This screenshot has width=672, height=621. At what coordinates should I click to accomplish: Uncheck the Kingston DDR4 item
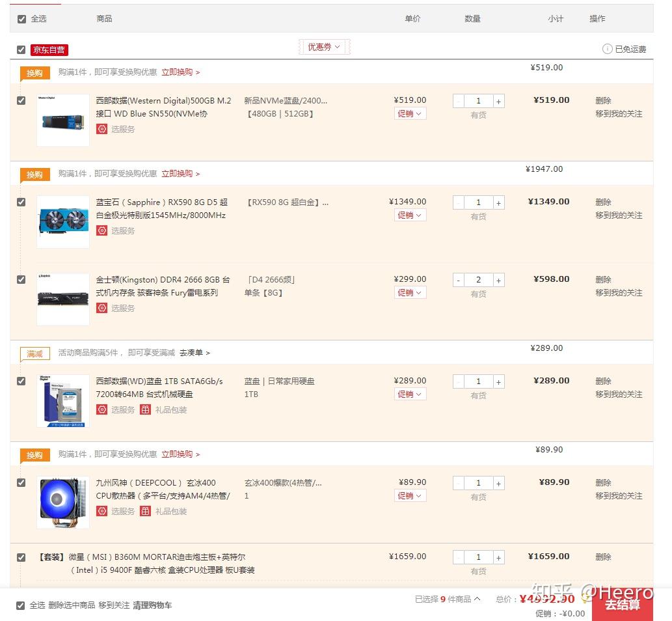pyautogui.click(x=21, y=279)
